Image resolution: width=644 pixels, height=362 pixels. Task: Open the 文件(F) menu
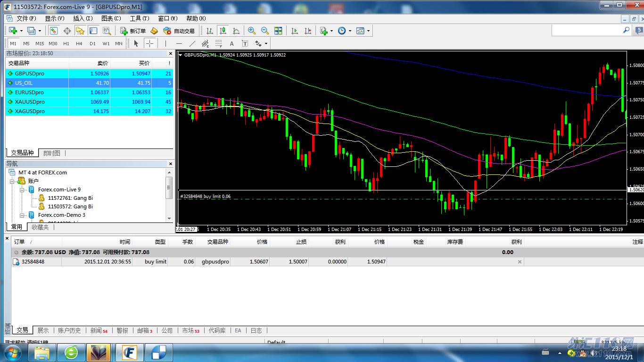point(26,18)
